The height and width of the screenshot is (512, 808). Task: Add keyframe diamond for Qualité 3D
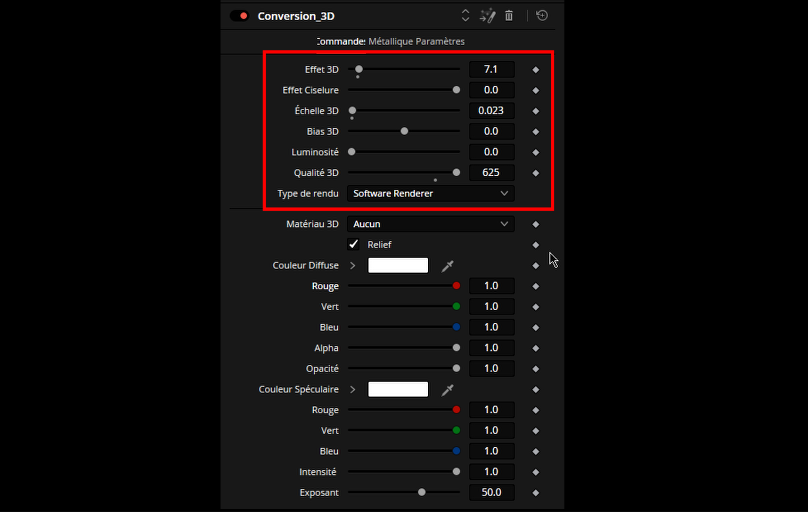535,173
